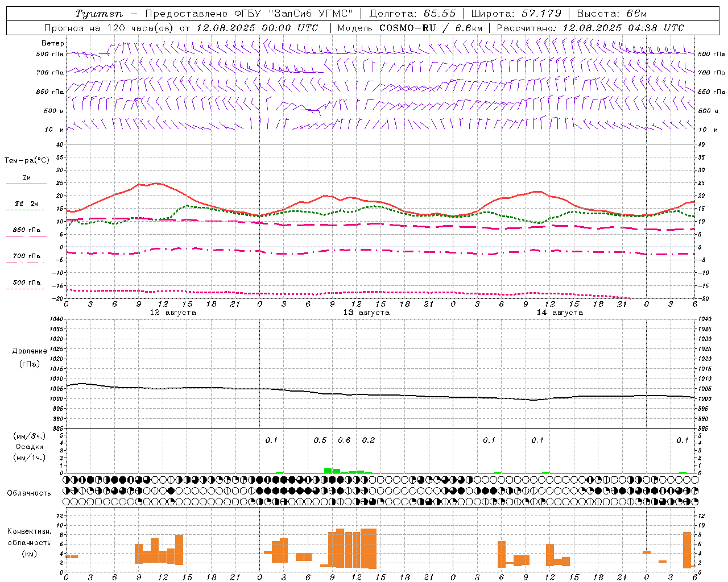Click the "Долгота: 65.55" header field
Viewport: 728px width, 582px height.
[x=412, y=14]
